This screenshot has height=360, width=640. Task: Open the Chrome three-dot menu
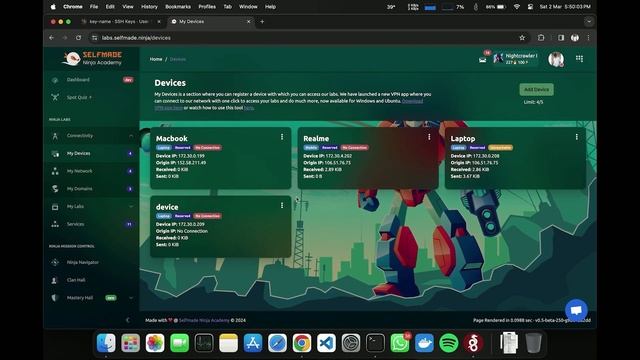click(588, 38)
